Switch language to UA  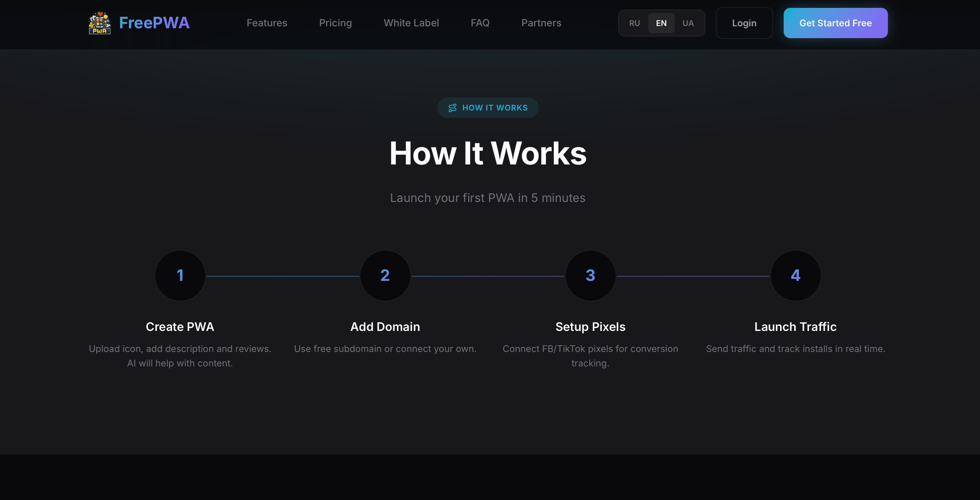point(688,23)
